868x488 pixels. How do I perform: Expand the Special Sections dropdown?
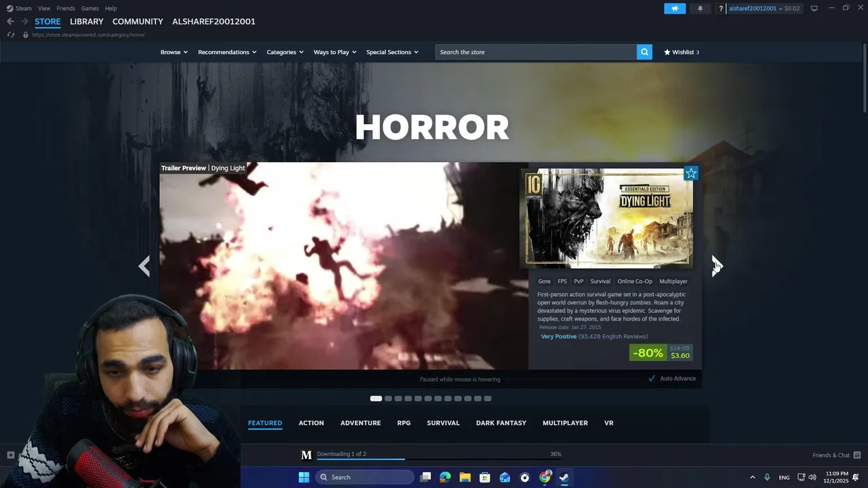(x=392, y=52)
